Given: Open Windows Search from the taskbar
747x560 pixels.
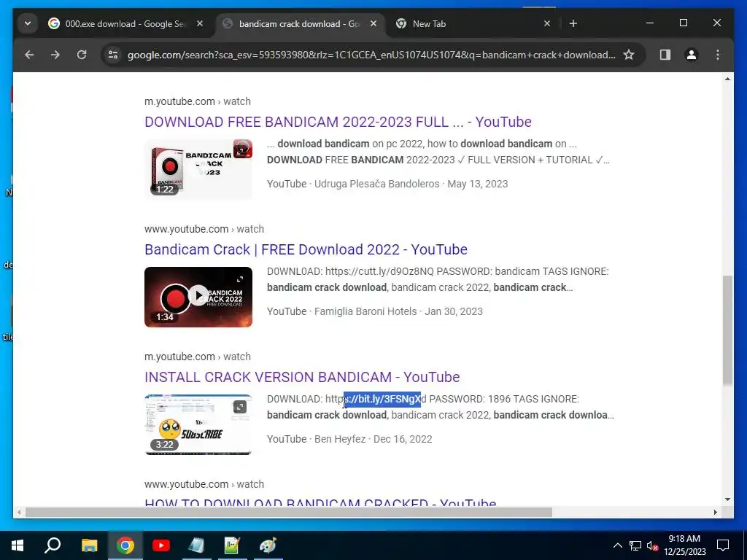Looking at the screenshot, I should coord(53,545).
